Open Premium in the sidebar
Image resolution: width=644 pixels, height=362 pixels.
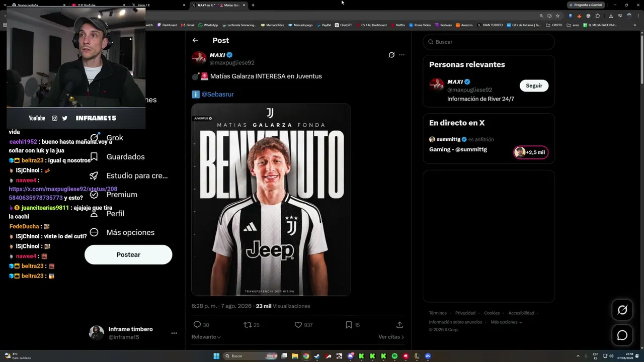point(113,195)
